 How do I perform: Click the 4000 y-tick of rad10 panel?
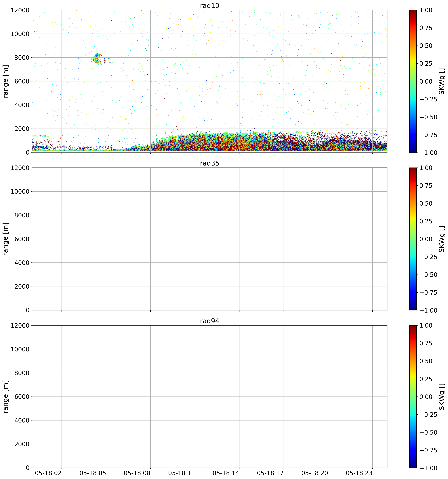(22, 105)
